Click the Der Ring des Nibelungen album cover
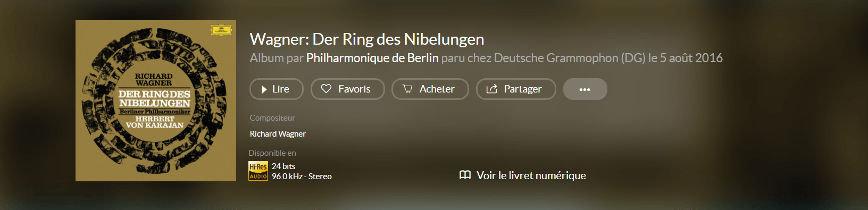The image size is (868, 210). click(x=156, y=100)
